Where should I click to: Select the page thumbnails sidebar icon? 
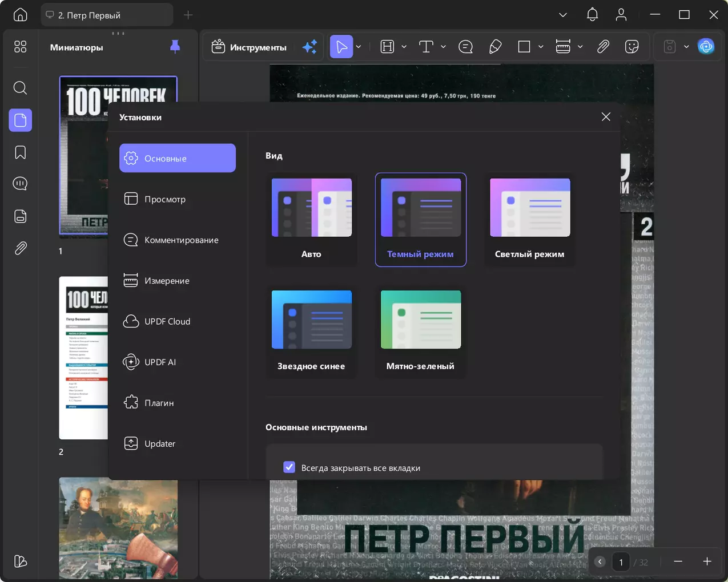tap(21, 120)
